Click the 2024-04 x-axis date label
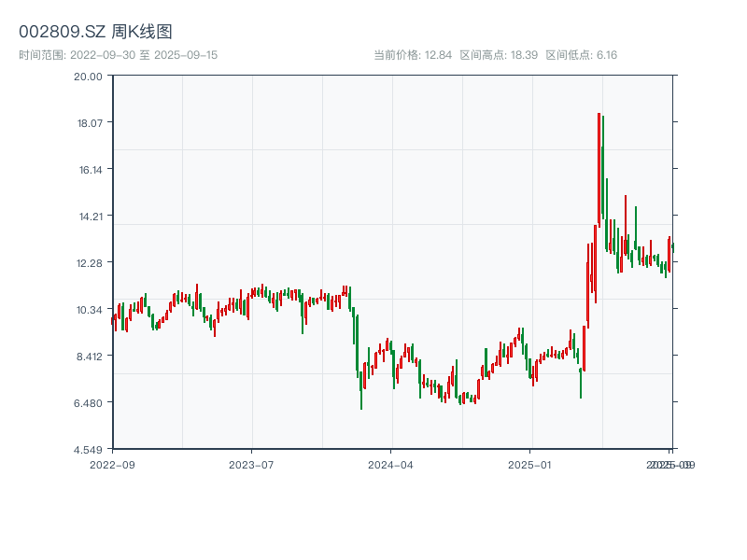 (391, 464)
